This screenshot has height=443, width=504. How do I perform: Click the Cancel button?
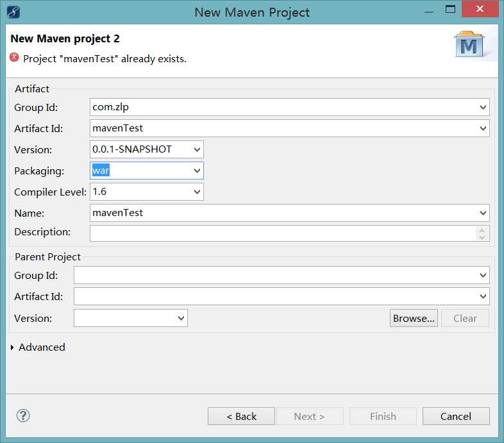(456, 416)
